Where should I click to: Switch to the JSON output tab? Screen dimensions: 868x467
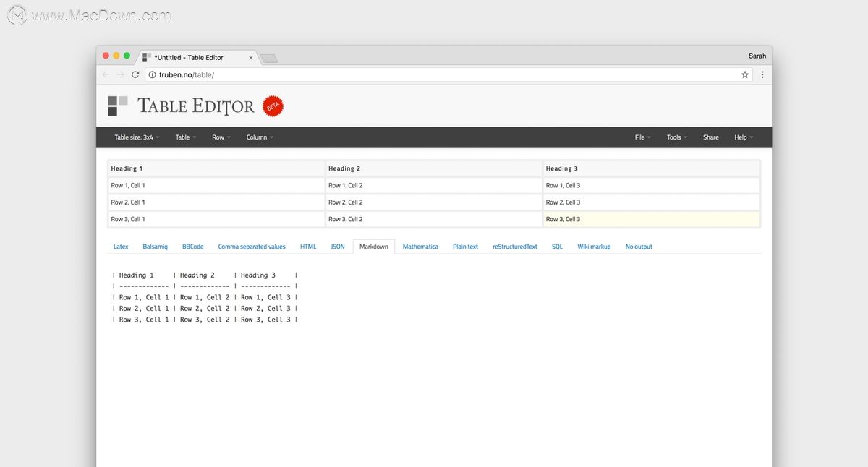pos(338,247)
